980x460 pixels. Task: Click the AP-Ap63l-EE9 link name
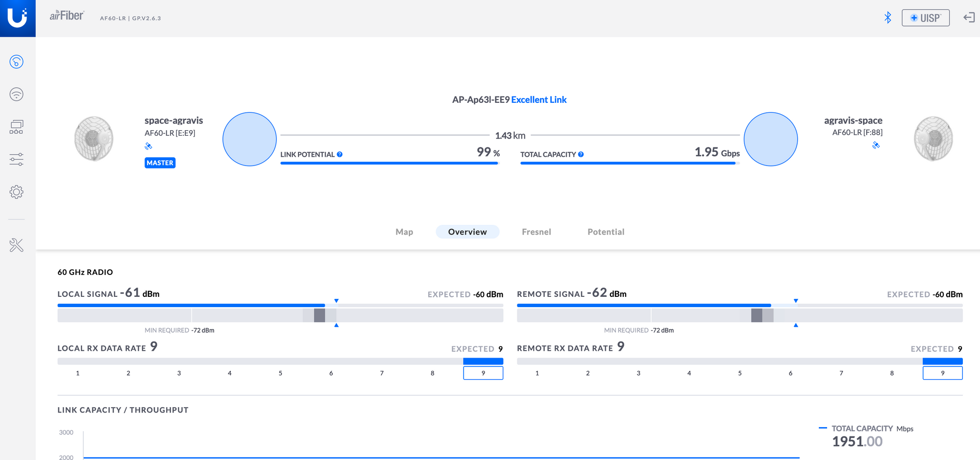[x=481, y=99]
